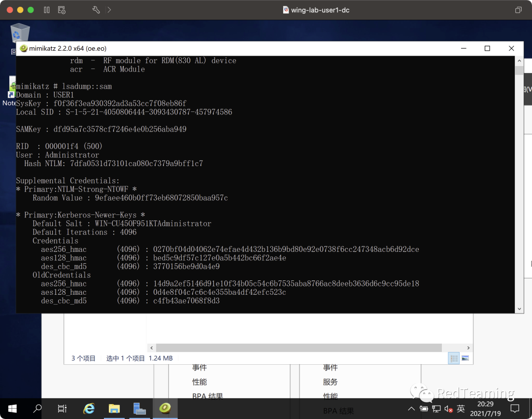Viewport: 532px width, 419px height.
Task: Open the network tray icon
Action: [436, 409]
